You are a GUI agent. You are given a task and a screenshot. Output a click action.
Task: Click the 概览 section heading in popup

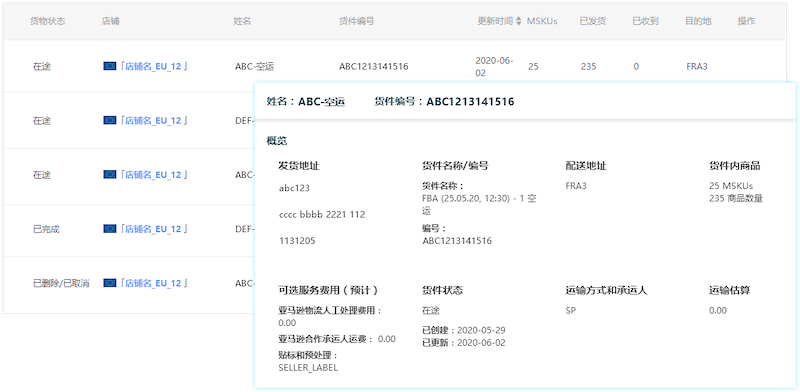[x=277, y=140]
